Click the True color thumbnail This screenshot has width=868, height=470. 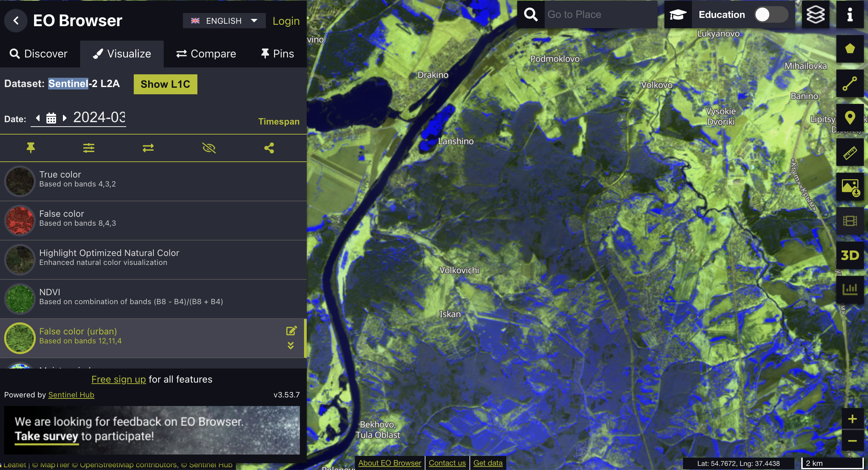[x=20, y=181]
